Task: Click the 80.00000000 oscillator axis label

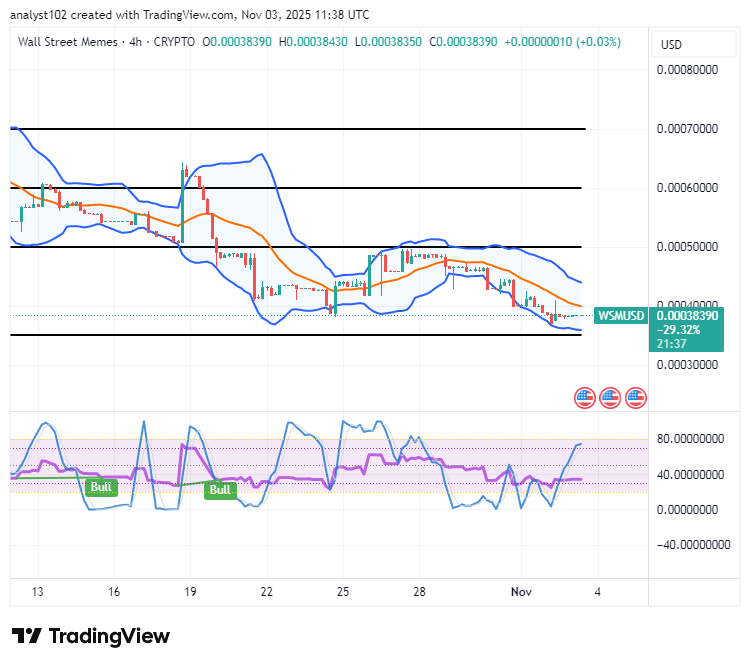Action: (690, 439)
